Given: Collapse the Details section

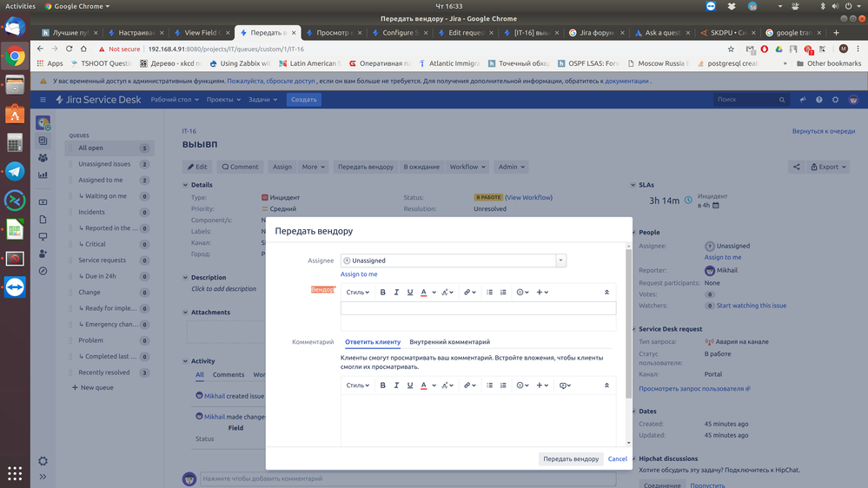Looking at the screenshot, I should [x=185, y=185].
